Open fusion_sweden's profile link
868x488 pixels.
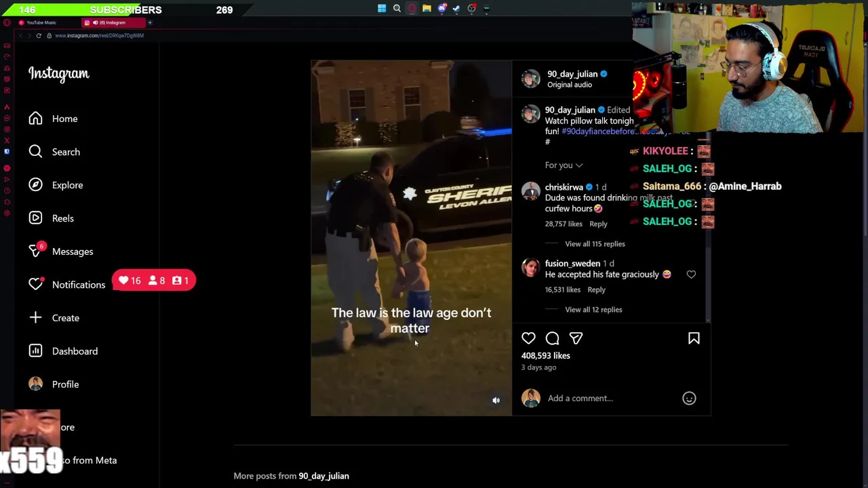tap(572, 264)
